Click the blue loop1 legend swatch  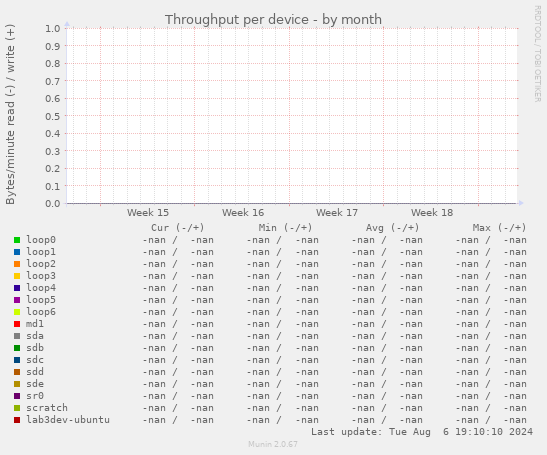(17, 252)
